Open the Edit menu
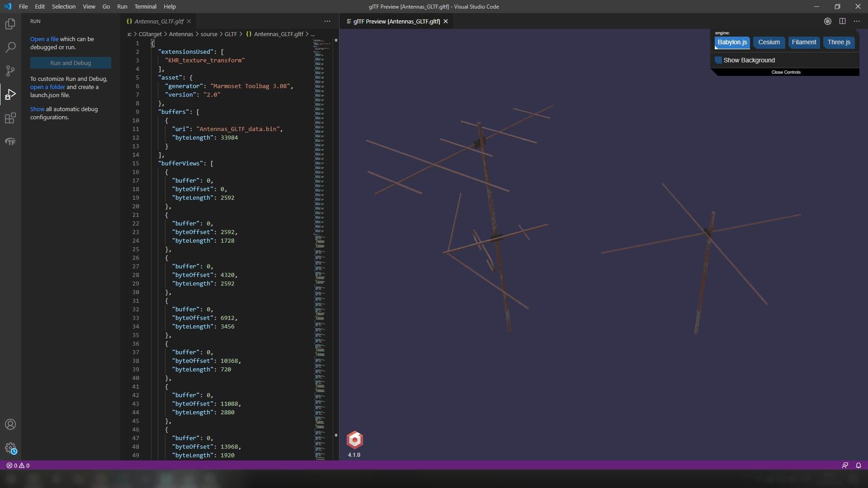Screen dimensions: 868x488 [40, 6]
